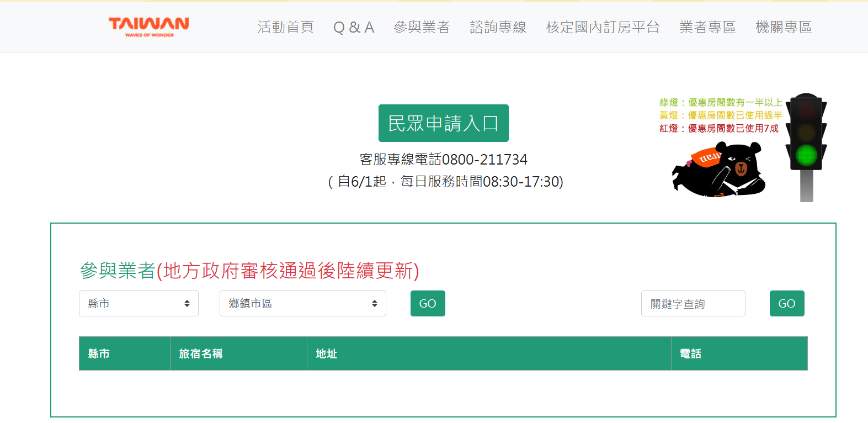
Task: Navigate to 業者專區
Action: pos(707,27)
